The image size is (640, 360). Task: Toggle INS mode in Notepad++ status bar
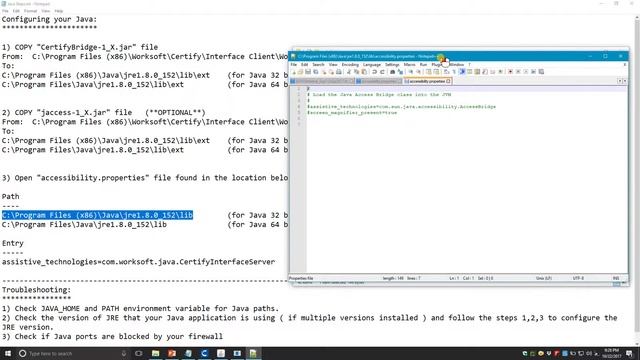pos(616,278)
